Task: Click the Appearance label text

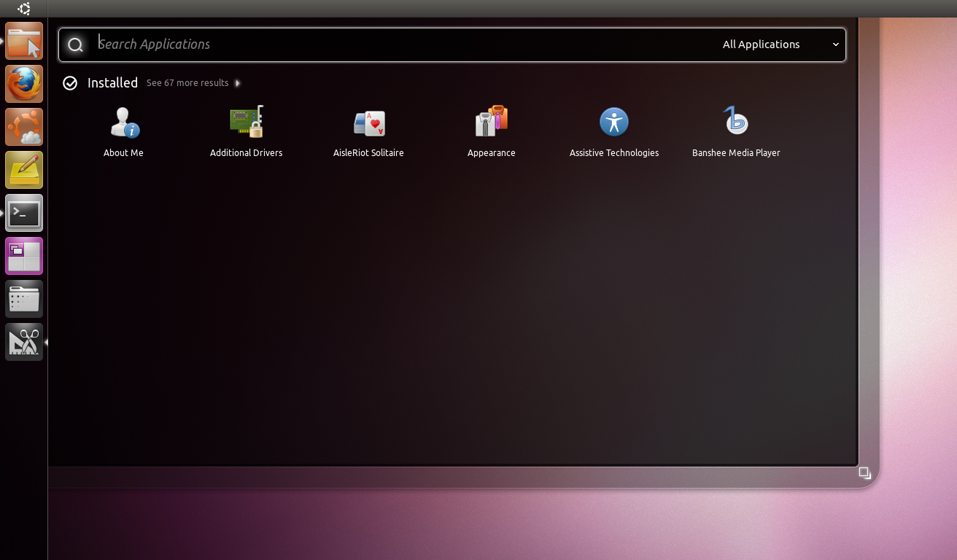Action: [x=492, y=153]
